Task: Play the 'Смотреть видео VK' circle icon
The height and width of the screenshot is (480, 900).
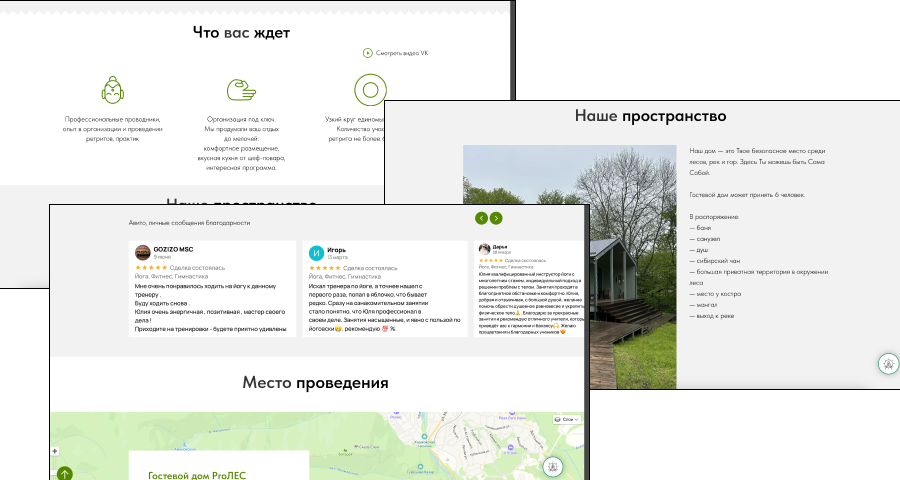Action: point(367,53)
